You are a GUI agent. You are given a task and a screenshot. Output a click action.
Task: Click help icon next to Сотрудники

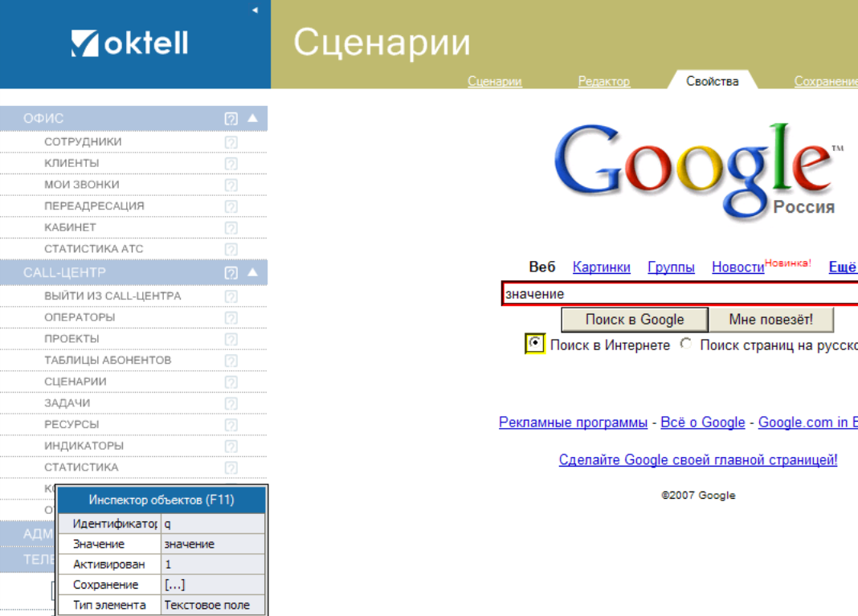point(231,142)
